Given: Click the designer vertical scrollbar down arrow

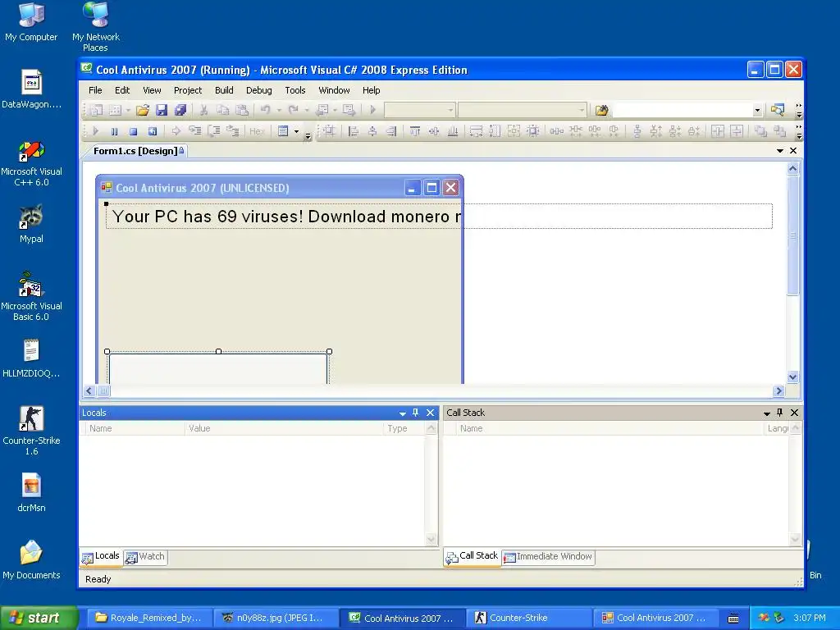Looking at the screenshot, I should pos(793,377).
